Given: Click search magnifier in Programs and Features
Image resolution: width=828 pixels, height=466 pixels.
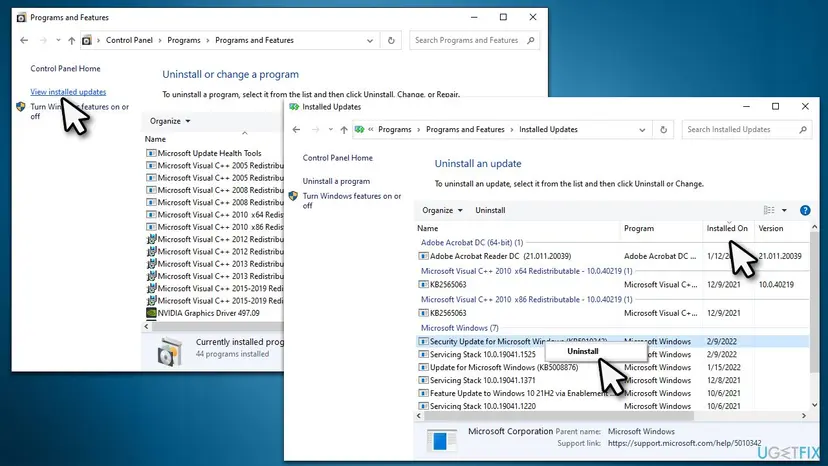Looking at the screenshot, I should (x=531, y=40).
